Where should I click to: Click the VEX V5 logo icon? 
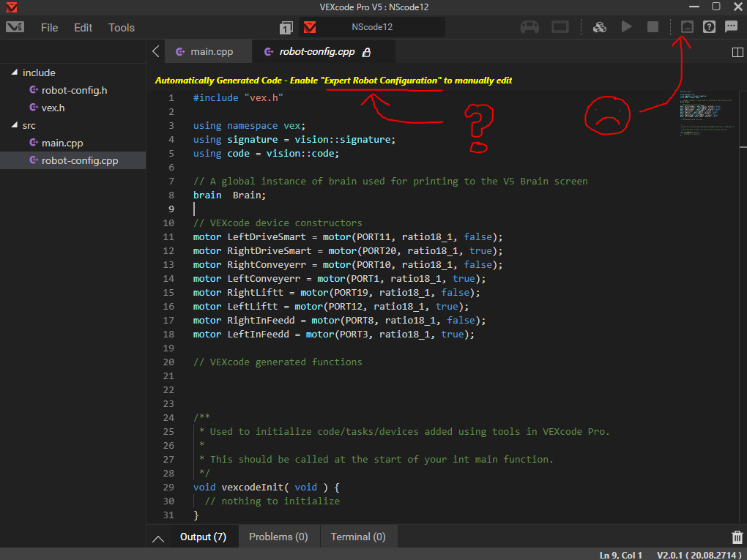tap(15, 27)
